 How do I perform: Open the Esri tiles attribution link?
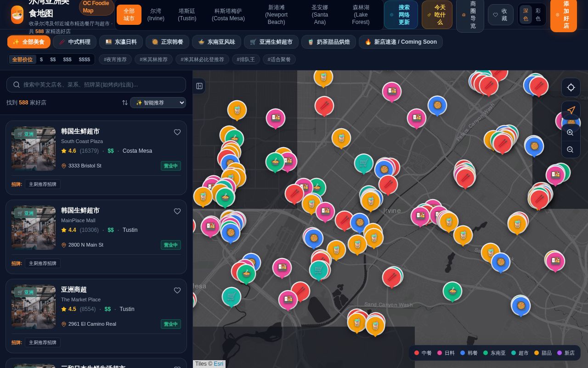pos(219,364)
